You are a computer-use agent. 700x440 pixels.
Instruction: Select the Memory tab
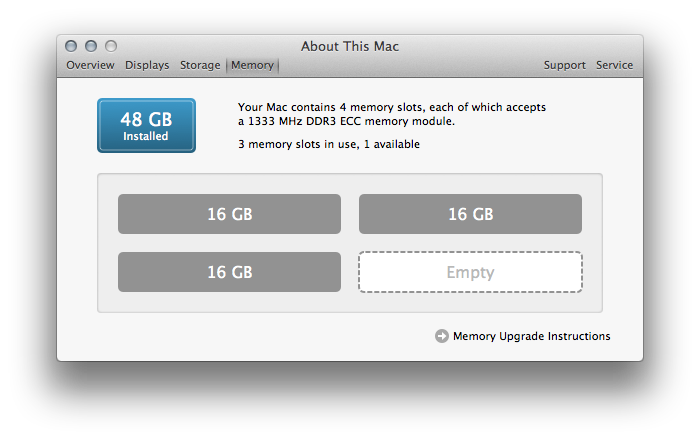[252, 65]
